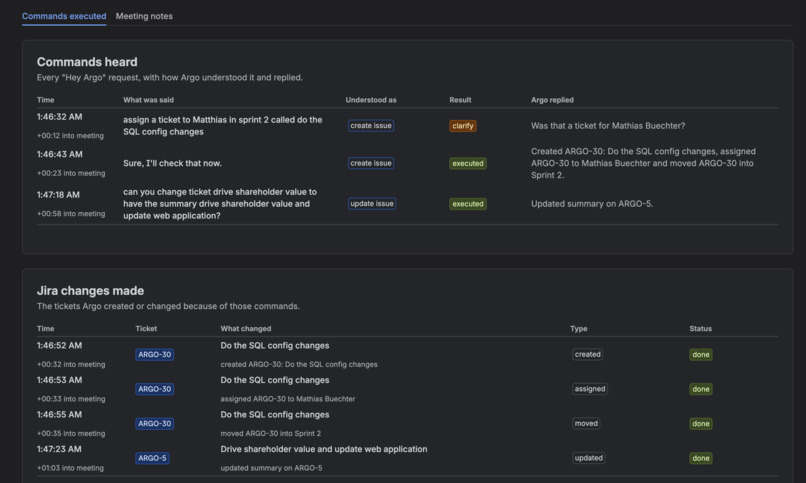Viewport: 806px width, 483px height.
Task: Click 'moved ARGO-30 into Sprint 2' detail
Action: tap(270, 433)
